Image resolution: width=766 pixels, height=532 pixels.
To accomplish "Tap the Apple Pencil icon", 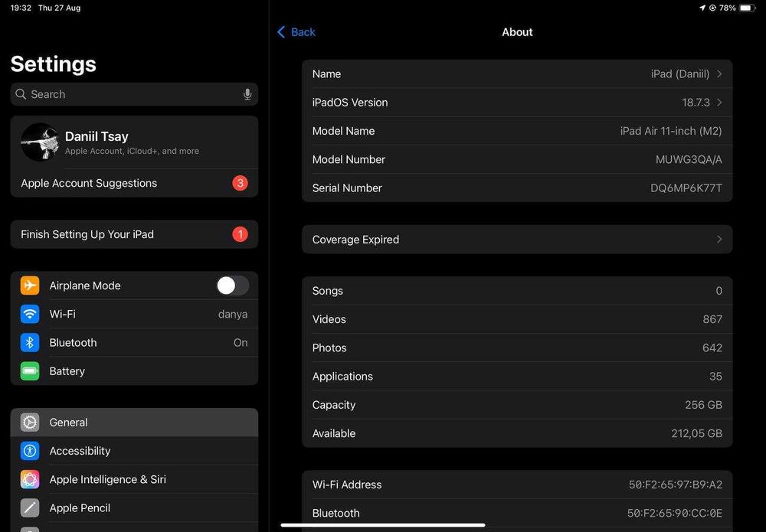I will 30,508.
